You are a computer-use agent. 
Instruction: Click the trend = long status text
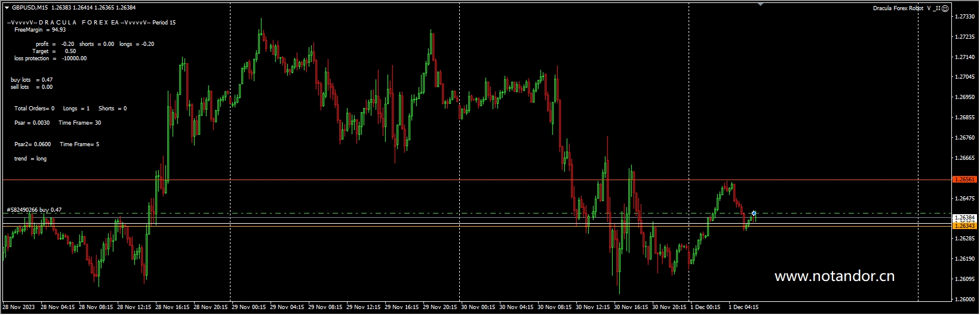pos(30,159)
